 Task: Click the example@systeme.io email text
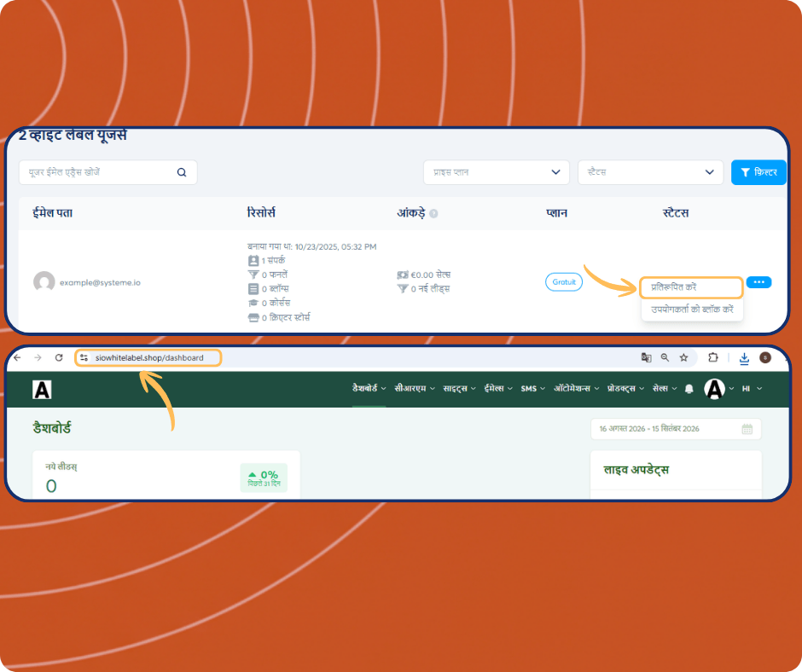[100, 282]
